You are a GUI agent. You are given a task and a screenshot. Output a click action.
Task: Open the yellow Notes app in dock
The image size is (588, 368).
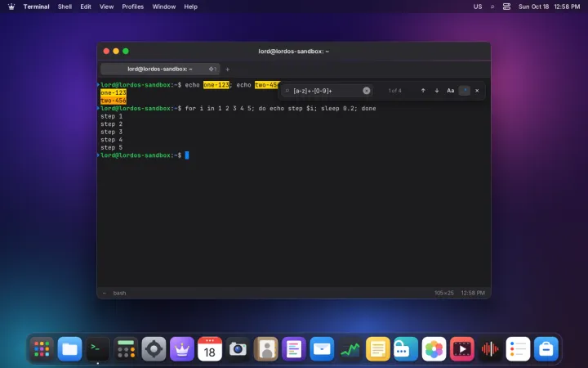click(x=378, y=349)
